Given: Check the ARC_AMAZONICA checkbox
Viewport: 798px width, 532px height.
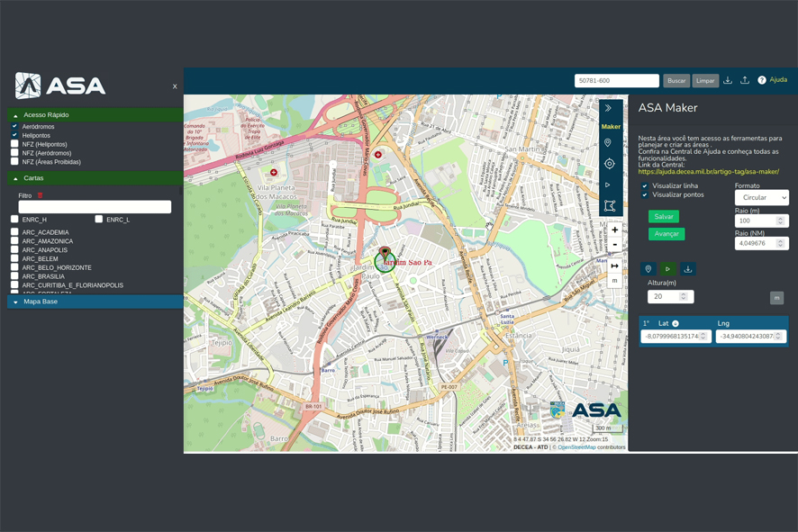Looking at the screenshot, I should click(14, 240).
